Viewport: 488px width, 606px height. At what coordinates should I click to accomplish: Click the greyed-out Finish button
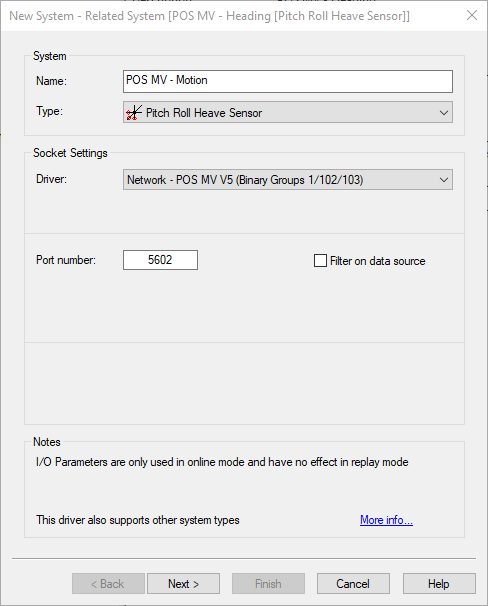[x=268, y=584]
